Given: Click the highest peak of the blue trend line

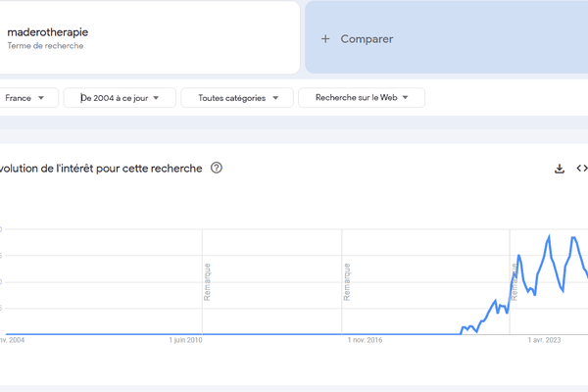Looking at the screenshot, I should 550,236.
